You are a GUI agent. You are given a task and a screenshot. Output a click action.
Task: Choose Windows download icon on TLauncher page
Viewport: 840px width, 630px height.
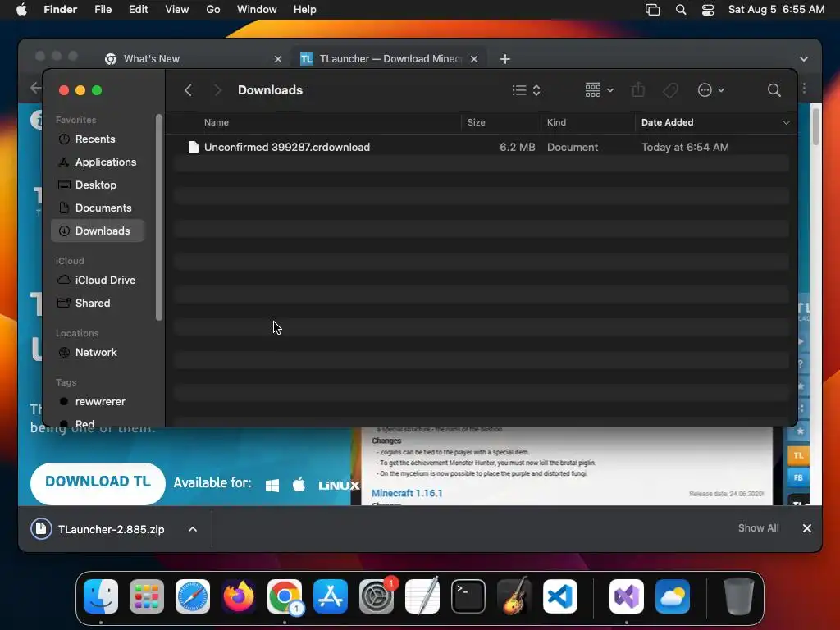click(x=272, y=486)
